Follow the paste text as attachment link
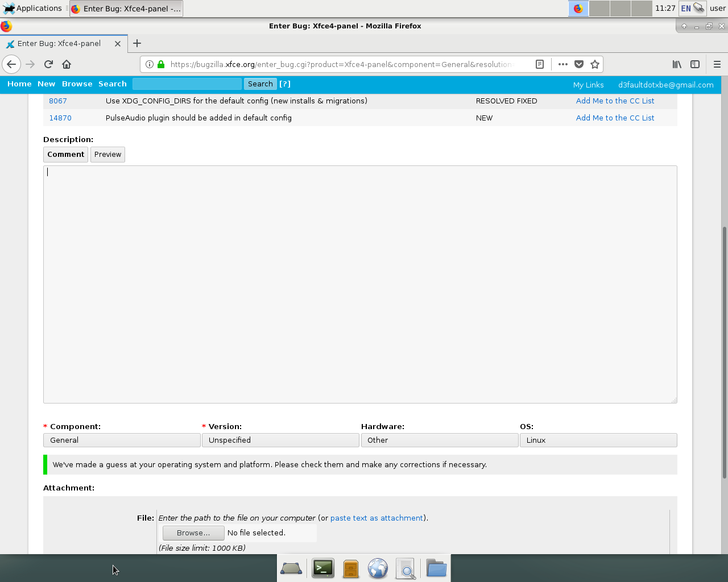 click(x=377, y=518)
